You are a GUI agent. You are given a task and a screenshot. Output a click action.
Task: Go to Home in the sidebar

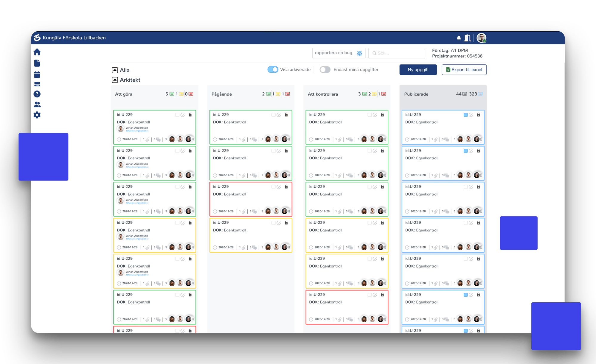(37, 52)
